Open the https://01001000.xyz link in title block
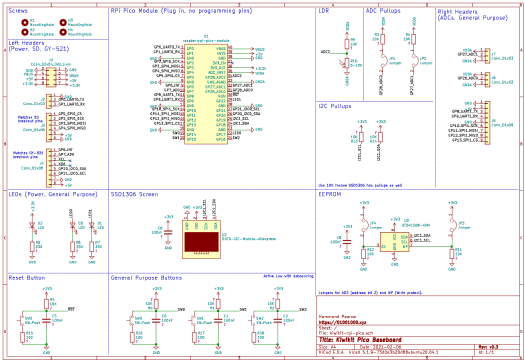Viewport: 525px width, 362px height. click(343, 323)
